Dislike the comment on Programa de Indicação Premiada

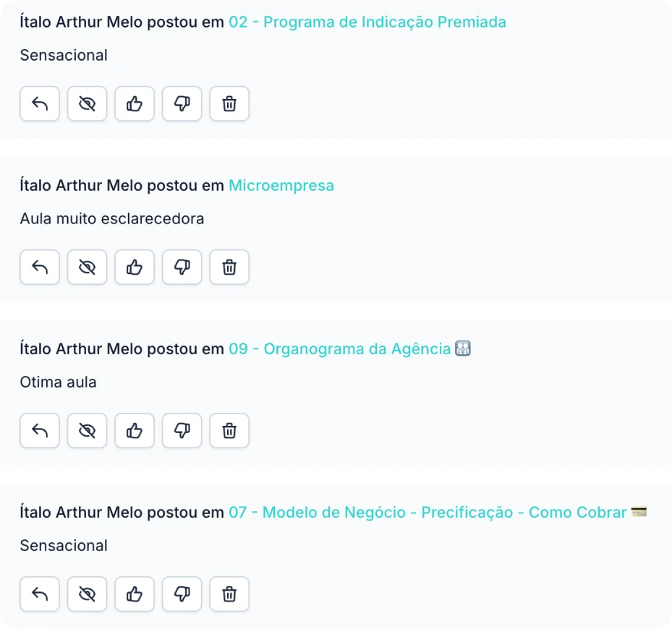click(182, 103)
